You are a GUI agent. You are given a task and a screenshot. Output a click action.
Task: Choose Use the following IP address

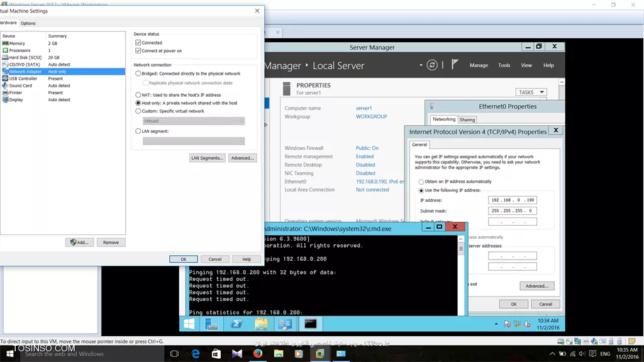click(421, 190)
